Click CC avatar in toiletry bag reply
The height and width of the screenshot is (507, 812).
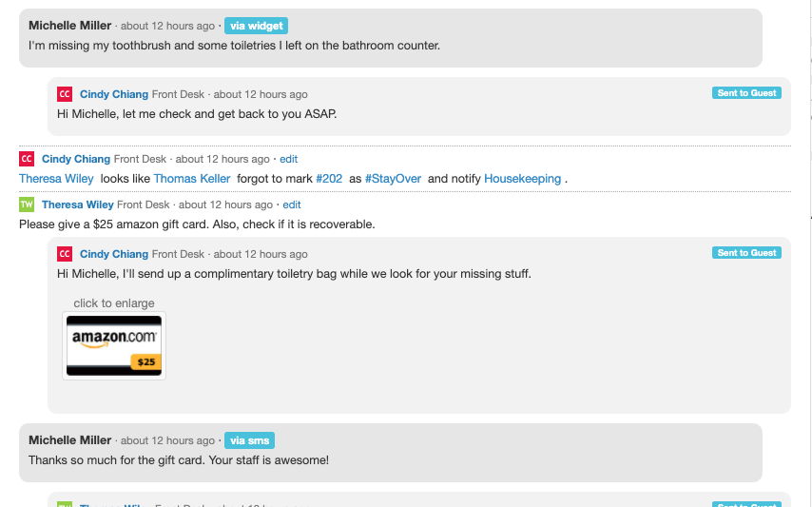pyautogui.click(x=65, y=254)
